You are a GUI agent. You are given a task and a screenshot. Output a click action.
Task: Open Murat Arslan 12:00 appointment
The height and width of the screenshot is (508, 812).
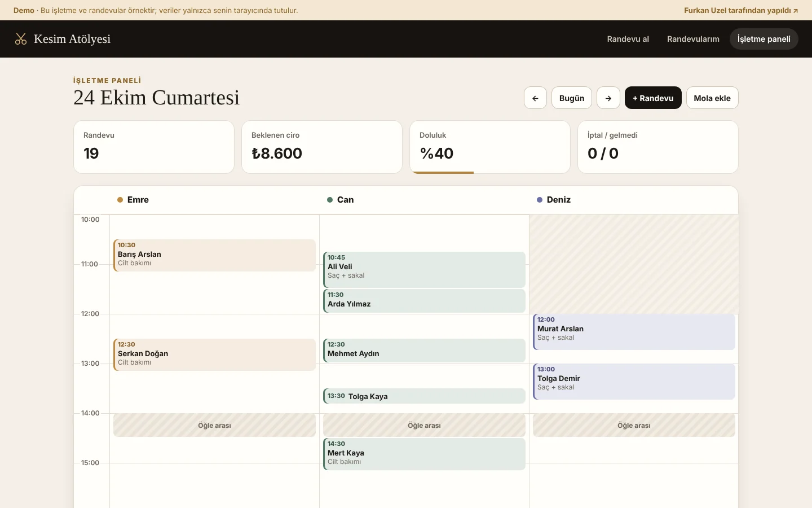tap(634, 332)
